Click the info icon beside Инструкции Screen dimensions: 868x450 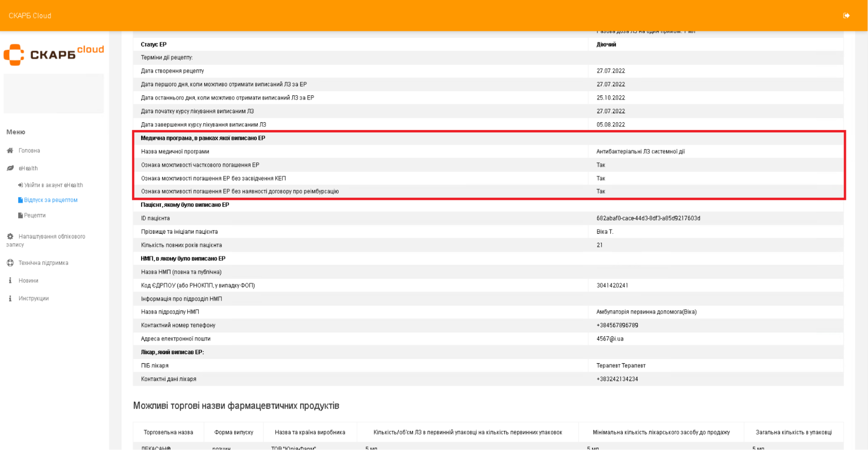10,298
